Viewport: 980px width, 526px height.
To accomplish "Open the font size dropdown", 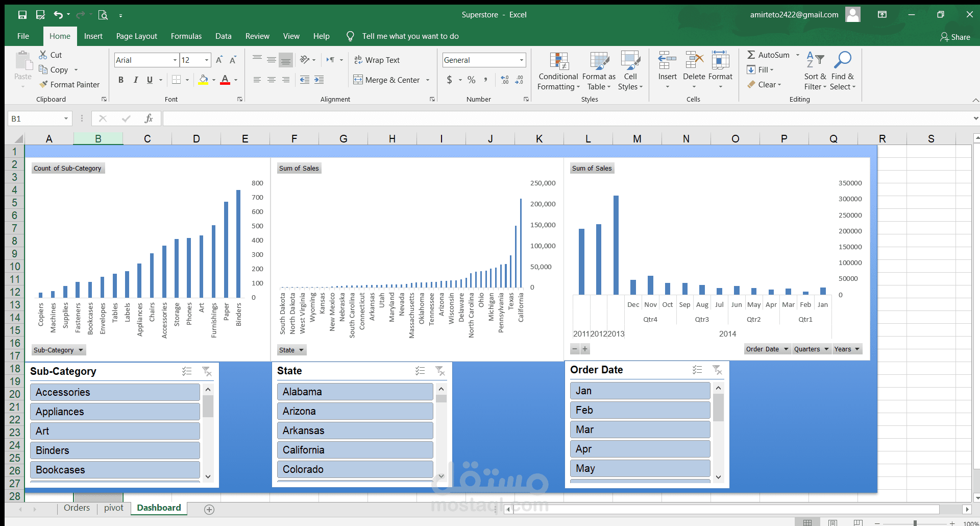I will pyautogui.click(x=207, y=60).
